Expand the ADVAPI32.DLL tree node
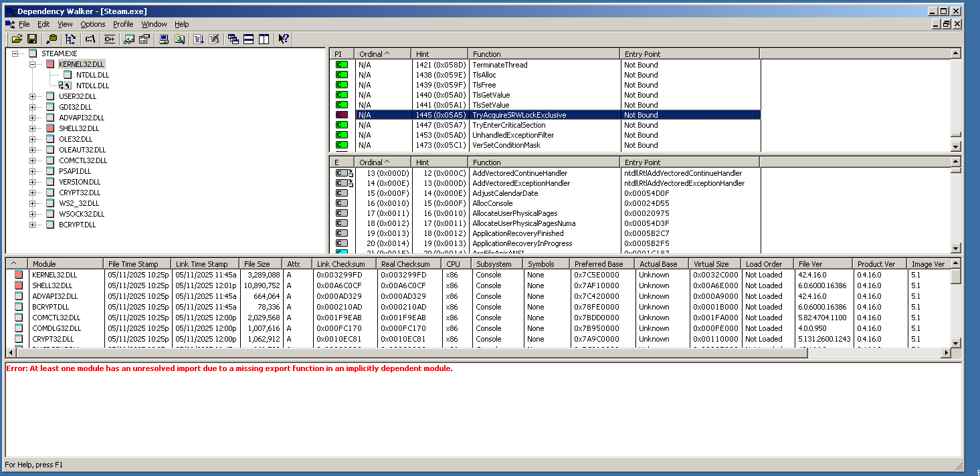Image resolution: width=980 pixels, height=476 pixels. 32,118
